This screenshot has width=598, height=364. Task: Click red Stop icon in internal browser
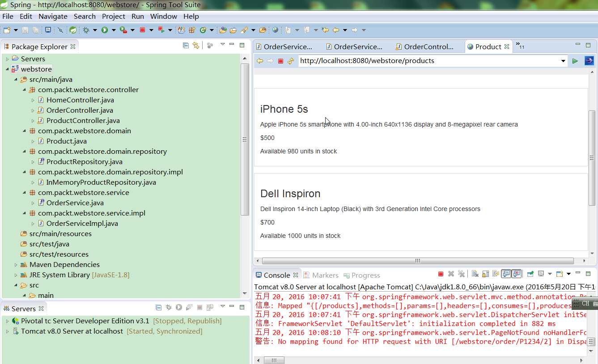280,61
